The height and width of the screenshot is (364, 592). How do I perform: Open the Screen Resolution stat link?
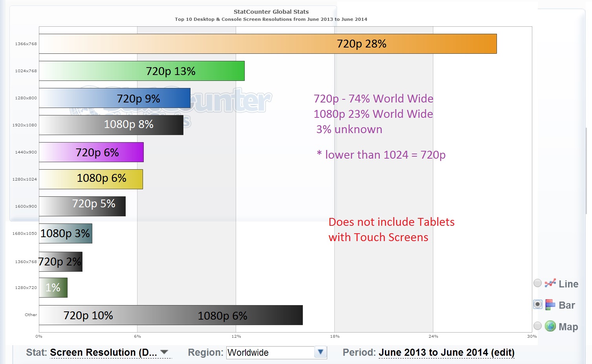(103, 353)
